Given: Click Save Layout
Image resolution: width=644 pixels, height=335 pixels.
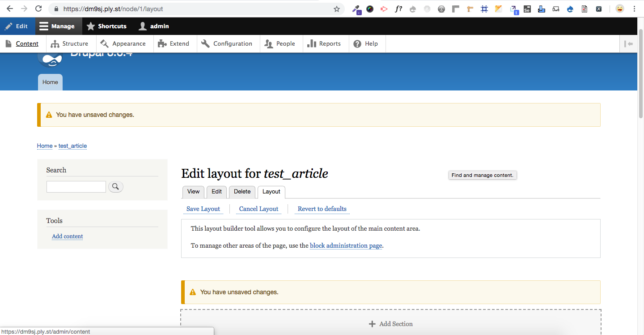Looking at the screenshot, I should (x=203, y=209).
